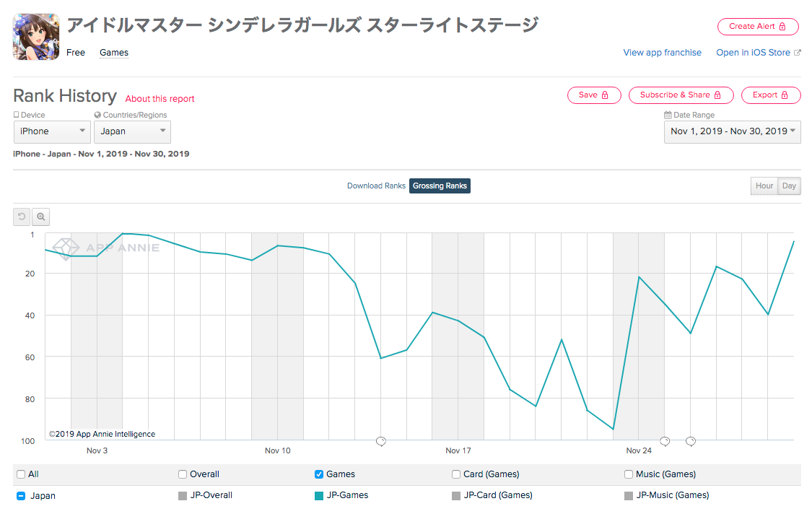The image size is (812, 514).
Task: Click the Rank History heading
Action: [x=65, y=96]
